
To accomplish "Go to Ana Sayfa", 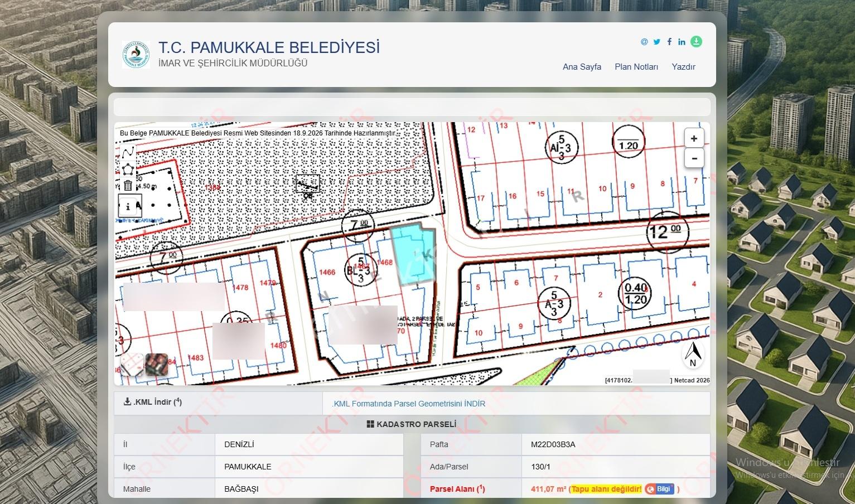I will coord(582,67).
